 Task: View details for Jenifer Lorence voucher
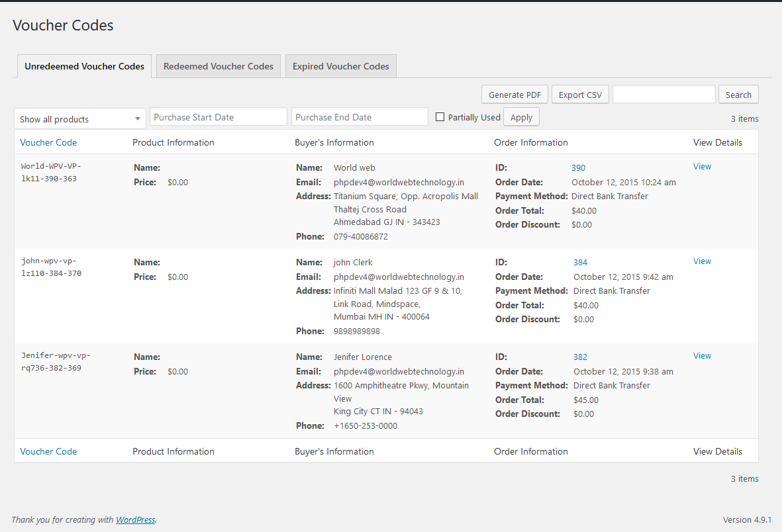click(x=702, y=356)
